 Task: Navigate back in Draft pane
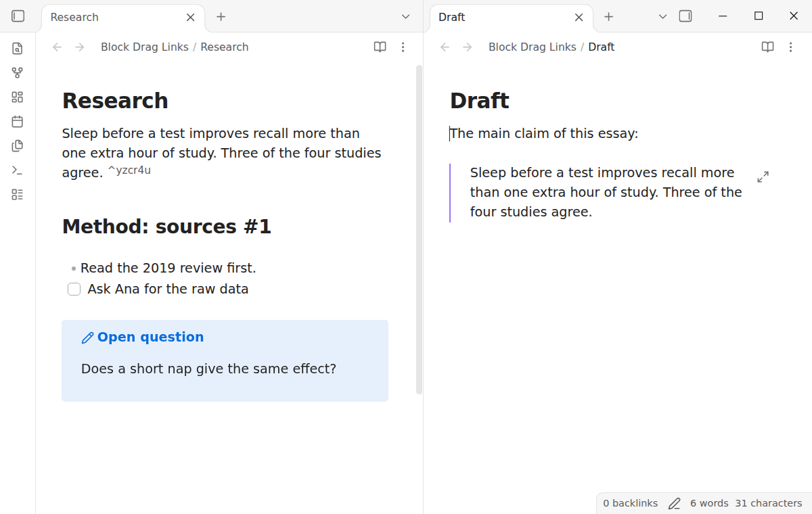[445, 47]
